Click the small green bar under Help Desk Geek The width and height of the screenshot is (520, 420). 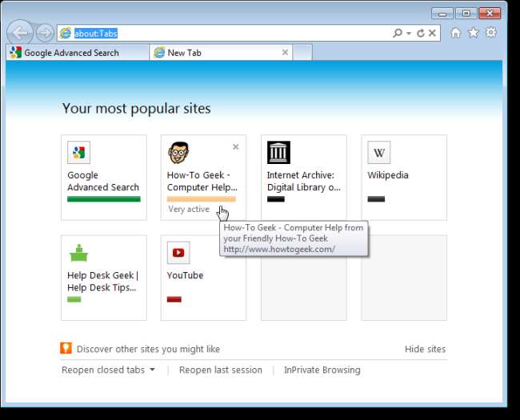(74, 299)
